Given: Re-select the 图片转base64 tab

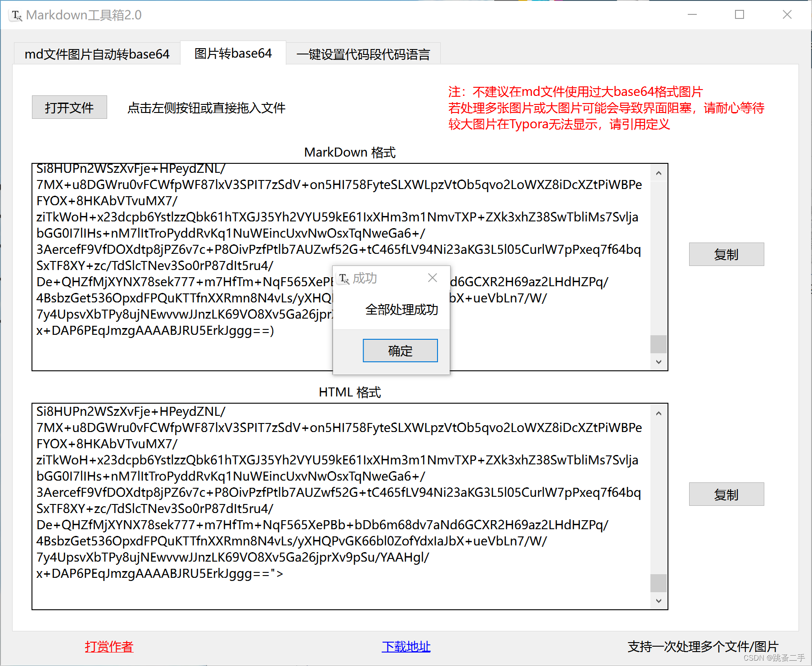Looking at the screenshot, I should (233, 53).
